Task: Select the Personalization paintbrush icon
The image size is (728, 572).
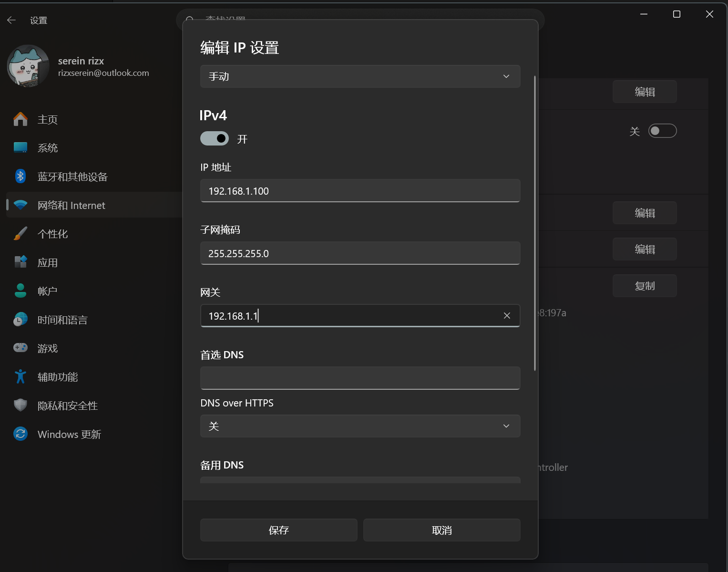Action: click(20, 234)
